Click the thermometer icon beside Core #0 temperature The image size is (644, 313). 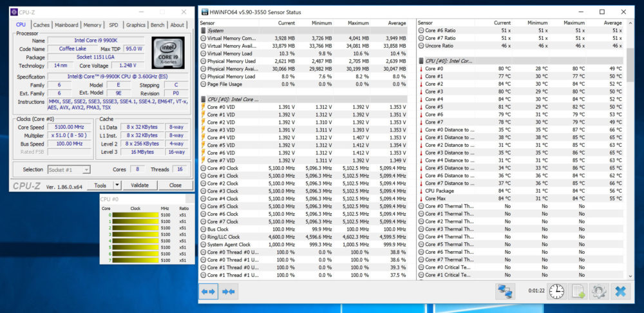421,69
